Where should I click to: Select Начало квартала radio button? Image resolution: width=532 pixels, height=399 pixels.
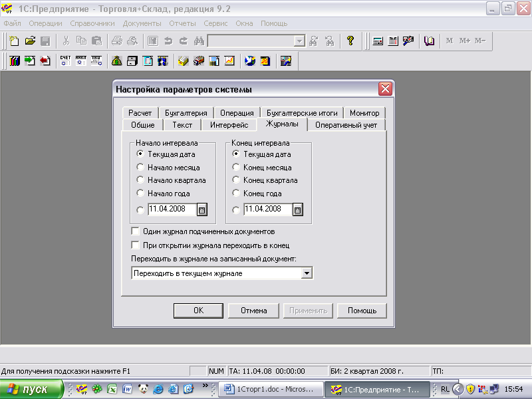point(140,180)
